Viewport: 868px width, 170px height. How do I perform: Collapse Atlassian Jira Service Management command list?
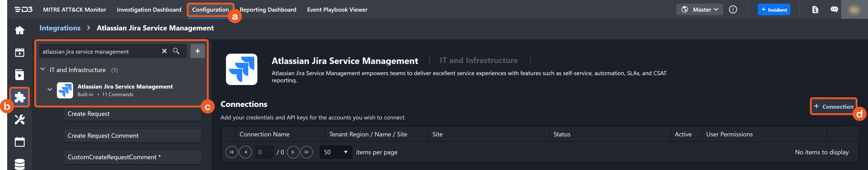tap(50, 90)
